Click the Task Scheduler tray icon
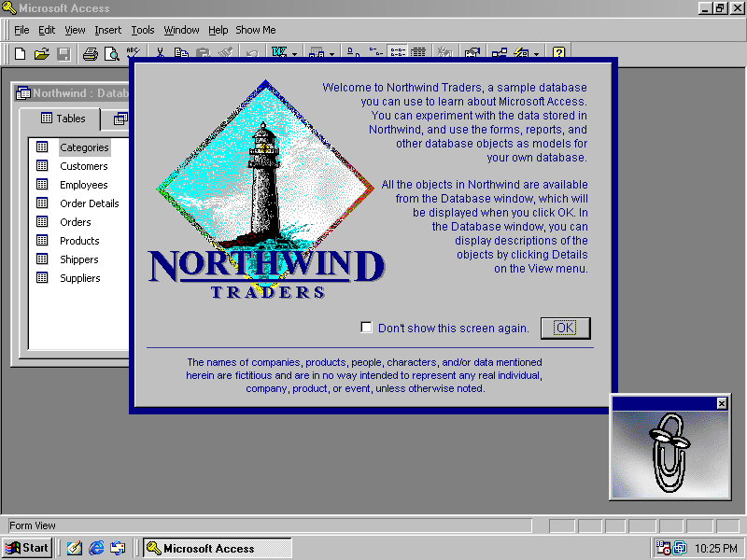Screen dimensions: 747x560 pyautogui.click(x=663, y=548)
